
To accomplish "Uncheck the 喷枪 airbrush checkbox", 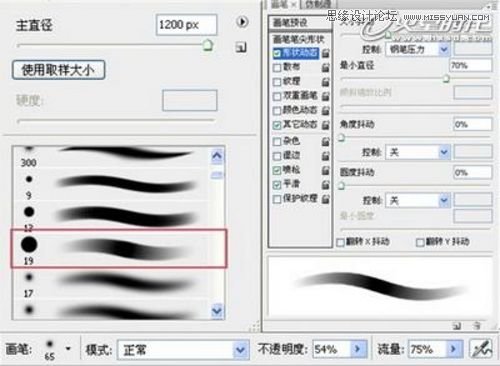I will point(277,170).
